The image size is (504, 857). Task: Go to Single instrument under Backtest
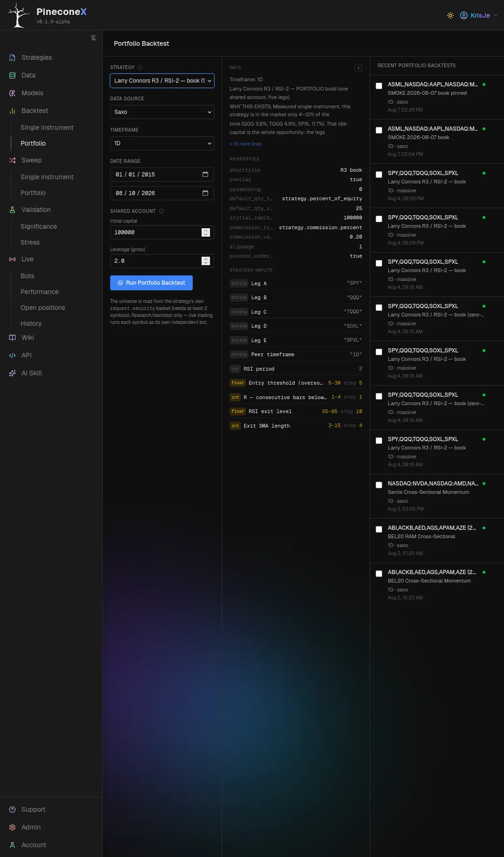(47, 127)
